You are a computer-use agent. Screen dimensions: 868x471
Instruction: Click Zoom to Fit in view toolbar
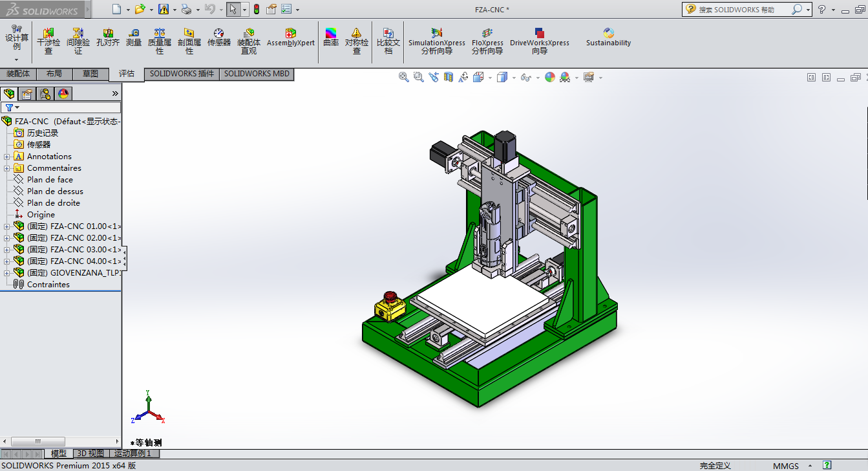pos(404,77)
